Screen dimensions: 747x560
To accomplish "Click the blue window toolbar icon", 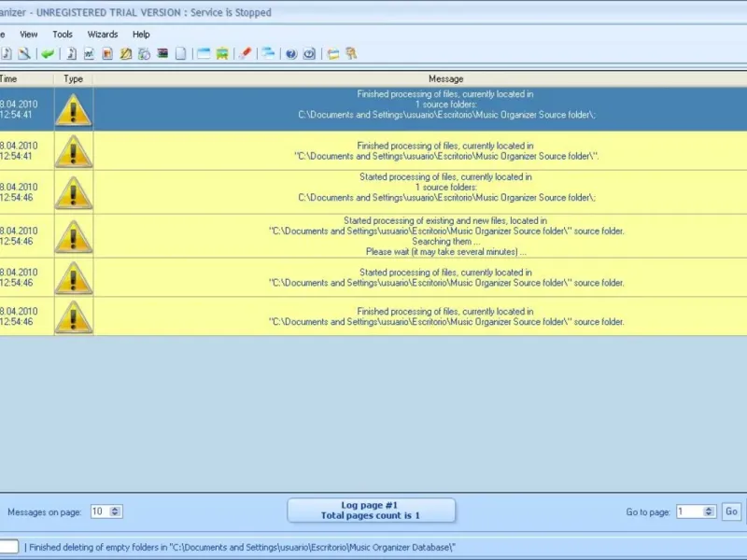I will click(x=204, y=53).
